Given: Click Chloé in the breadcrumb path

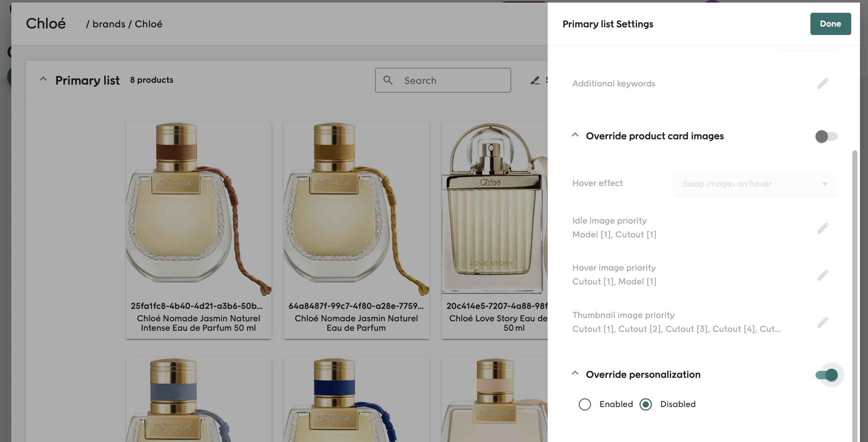Looking at the screenshot, I should click(x=148, y=24).
